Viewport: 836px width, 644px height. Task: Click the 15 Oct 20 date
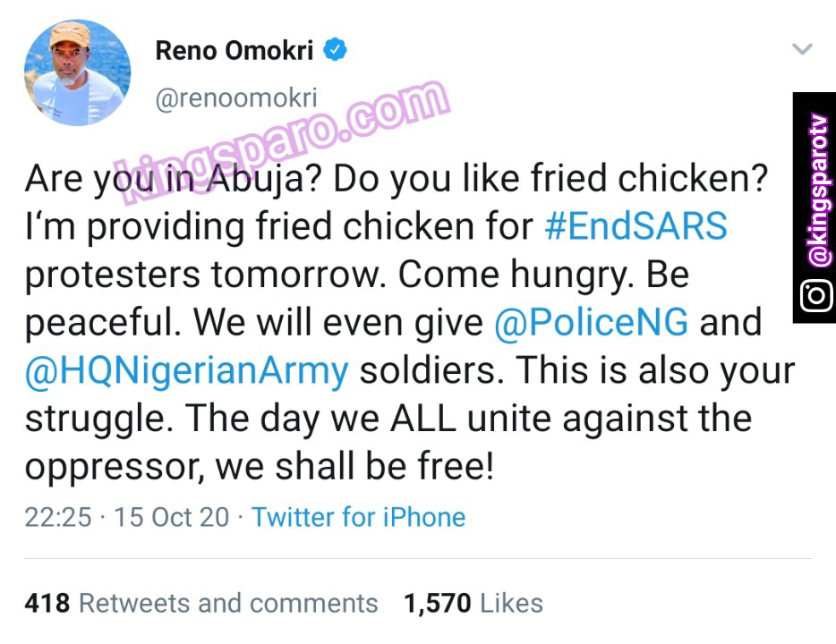[172, 517]
